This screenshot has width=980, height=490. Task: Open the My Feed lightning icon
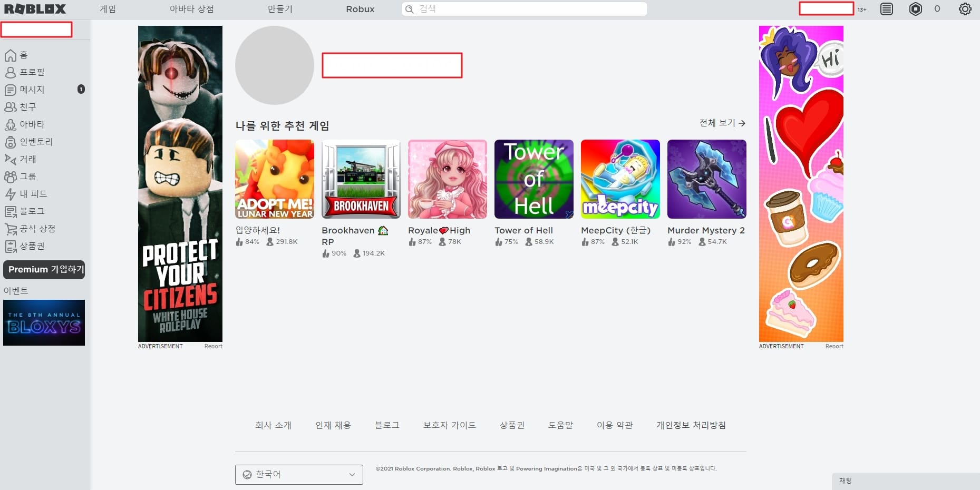(x=10, y=194)
